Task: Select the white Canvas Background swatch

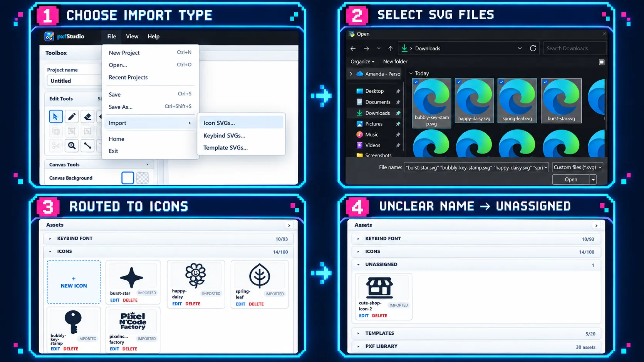Action: (x=127, y=178)
